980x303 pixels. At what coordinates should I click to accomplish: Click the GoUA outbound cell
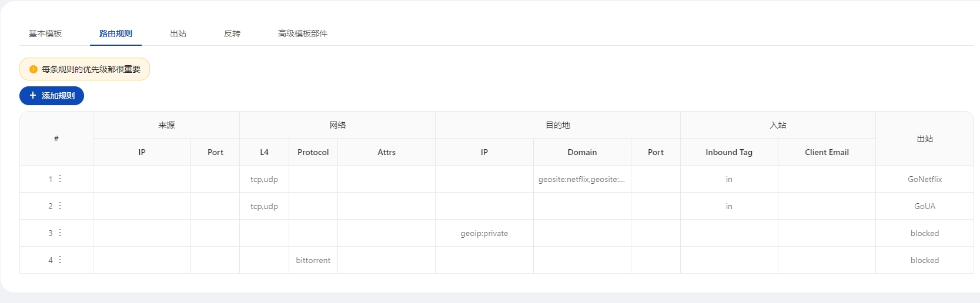924,206
